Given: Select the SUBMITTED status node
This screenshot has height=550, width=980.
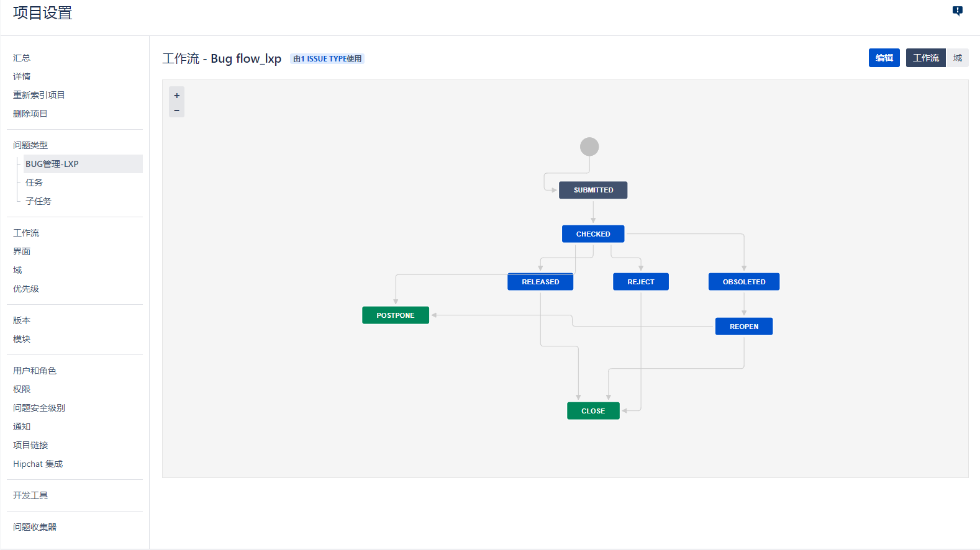Looking at the screenshot, I should [592, 190].
